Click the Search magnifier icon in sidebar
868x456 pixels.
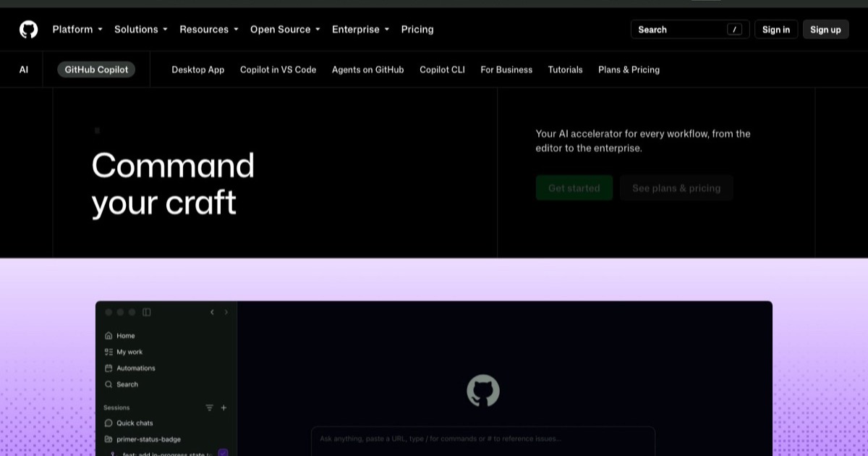pos(109,384)
